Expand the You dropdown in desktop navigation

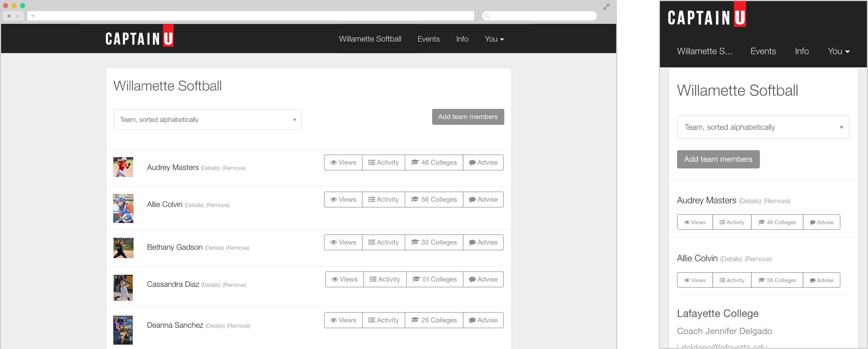pyautogui.click(x=494, y=39)
